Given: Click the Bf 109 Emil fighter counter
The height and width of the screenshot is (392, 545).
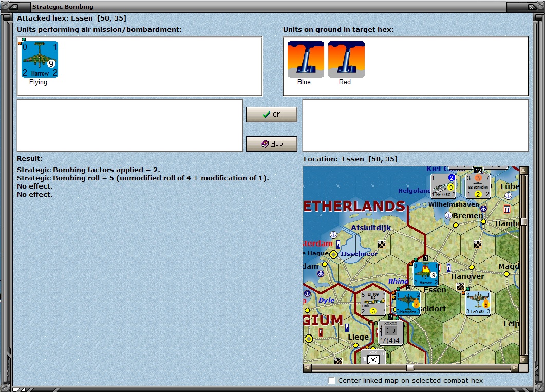Looking at the screenshot, I should [373, 303].
